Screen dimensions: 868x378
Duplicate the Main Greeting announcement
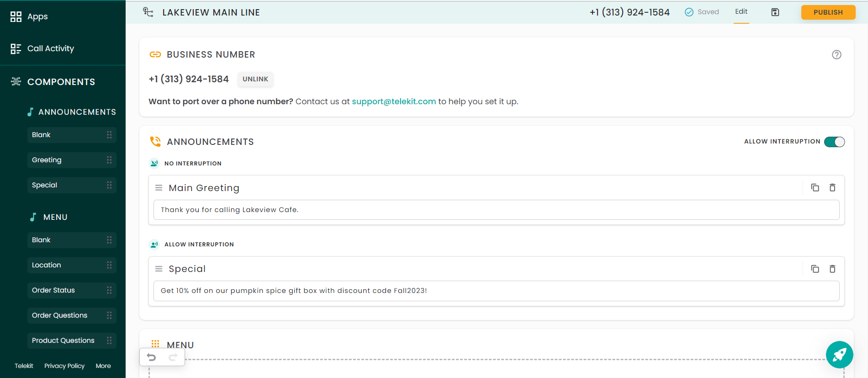(x=815, y=188)
